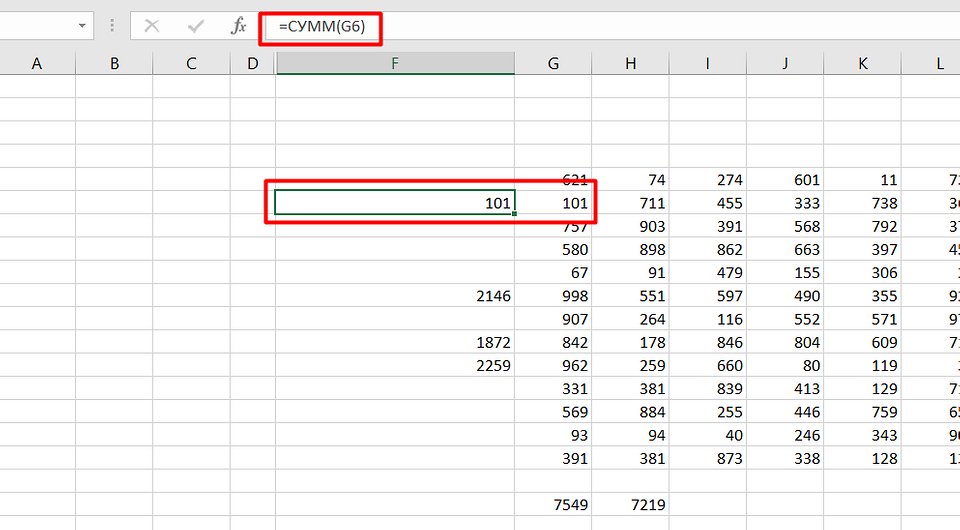Screen dimensions: 960x530
Task: Select cell containing 2146 in column F
Action: tap(395, 296)
